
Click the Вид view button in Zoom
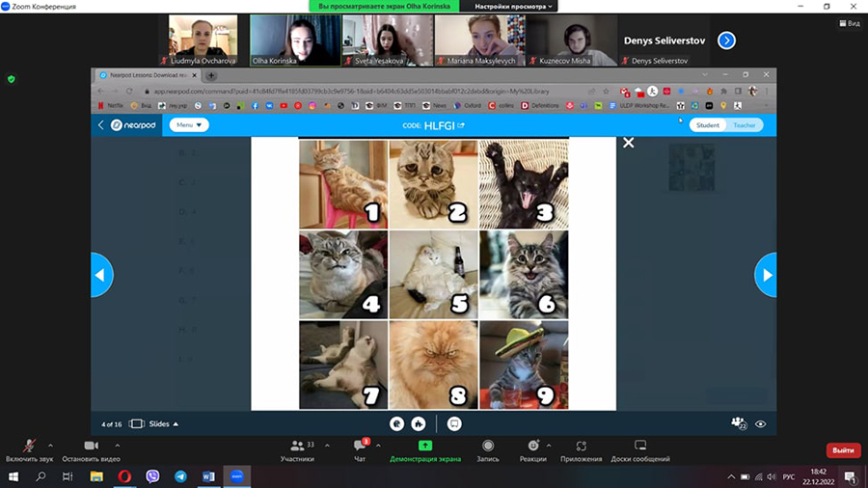pyautogui.click(x=850, y=23)
